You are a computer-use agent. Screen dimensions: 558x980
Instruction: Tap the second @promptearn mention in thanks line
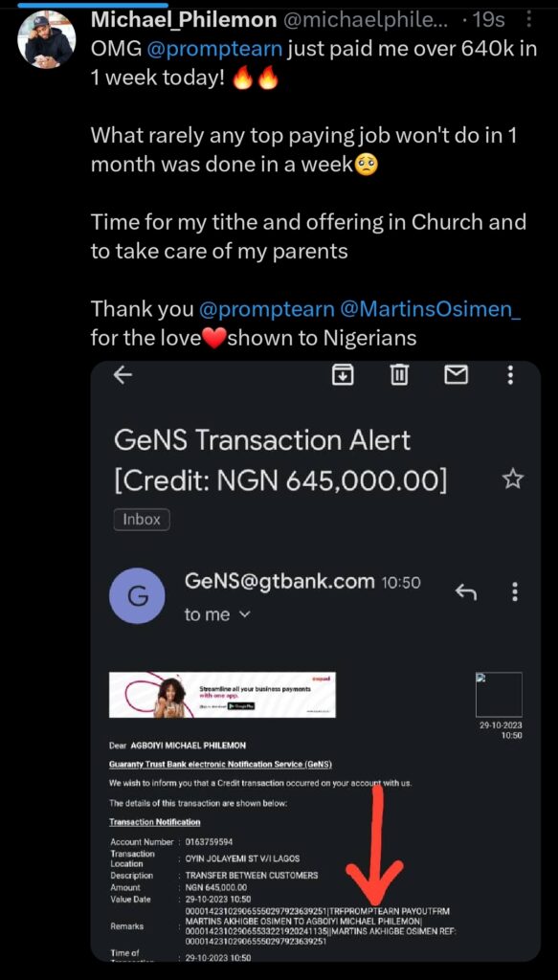267,309
